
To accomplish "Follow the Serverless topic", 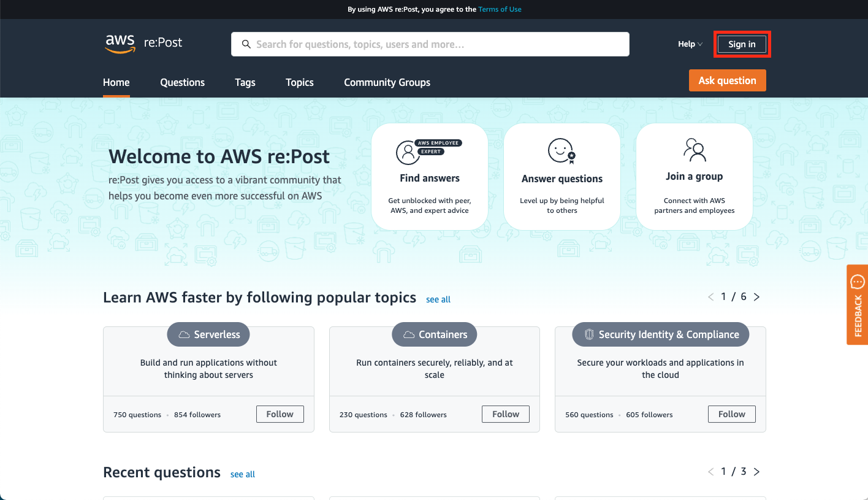I will pos(280,414).
